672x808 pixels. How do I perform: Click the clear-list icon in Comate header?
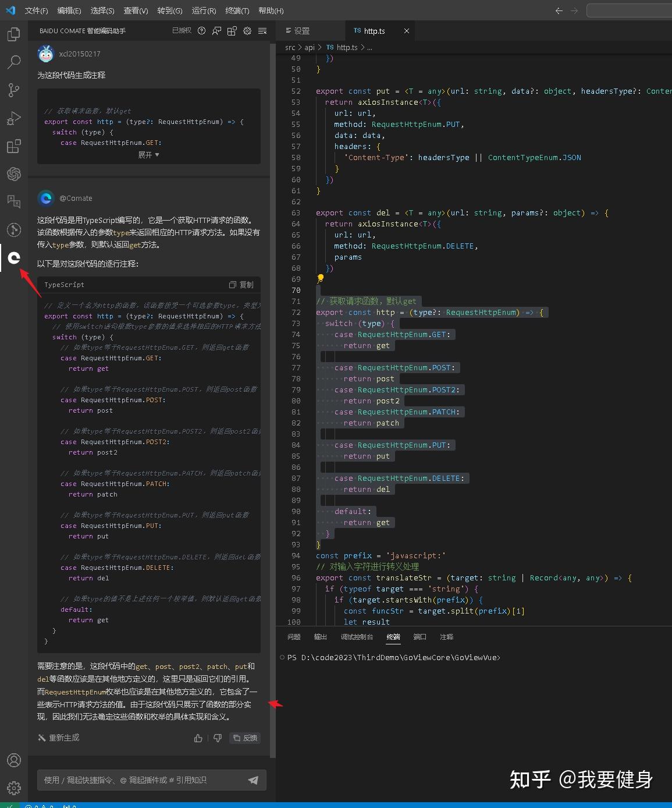[262, 31]
